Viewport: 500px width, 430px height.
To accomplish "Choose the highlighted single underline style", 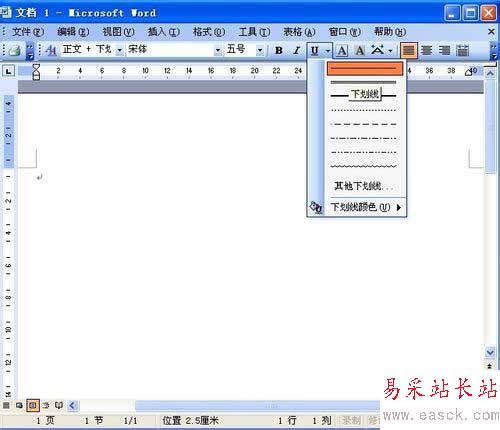I will (365, 69).
